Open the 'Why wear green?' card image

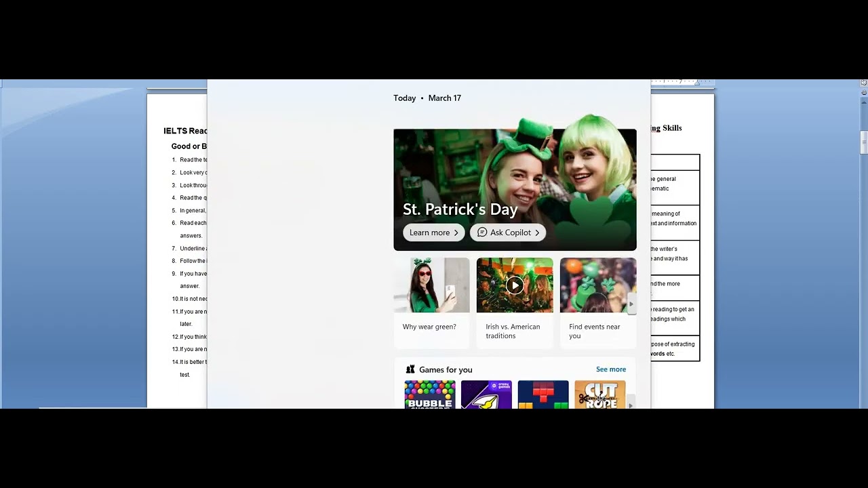point(431,285)
